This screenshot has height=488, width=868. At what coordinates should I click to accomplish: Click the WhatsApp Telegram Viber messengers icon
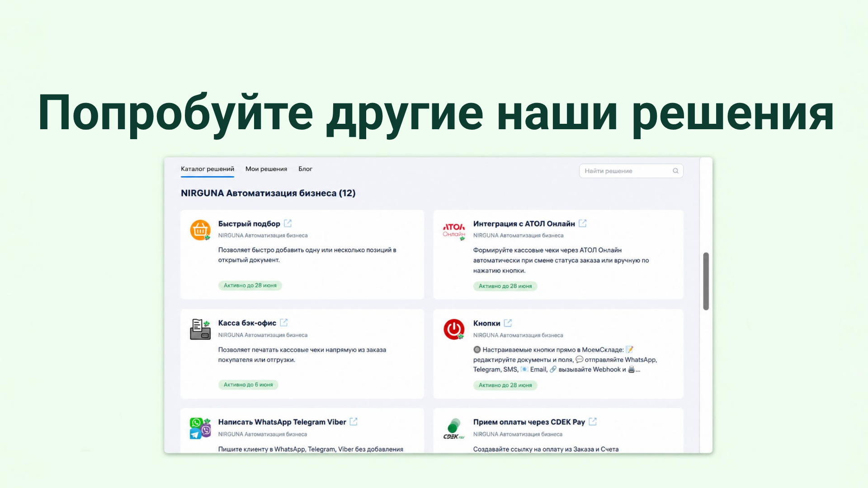(x=200, y=428)
